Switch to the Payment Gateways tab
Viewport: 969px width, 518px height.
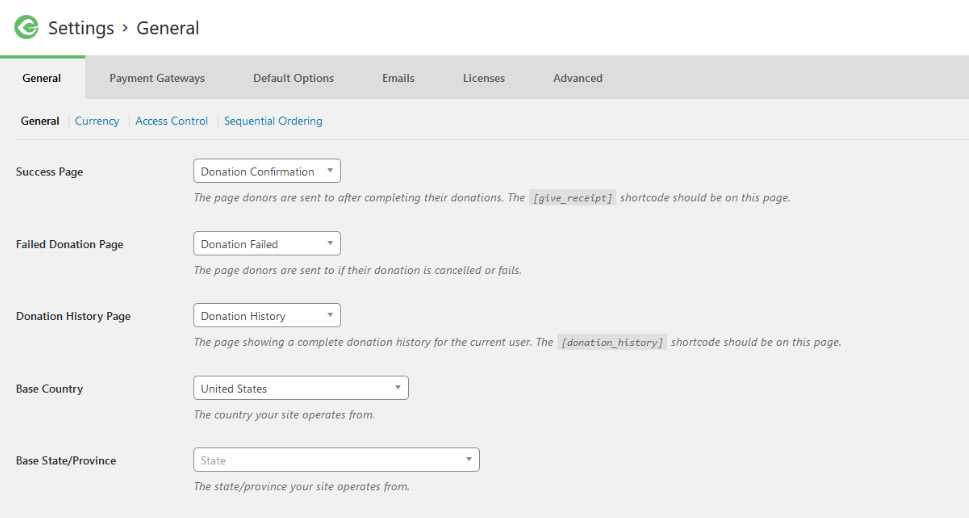[157, 78]
